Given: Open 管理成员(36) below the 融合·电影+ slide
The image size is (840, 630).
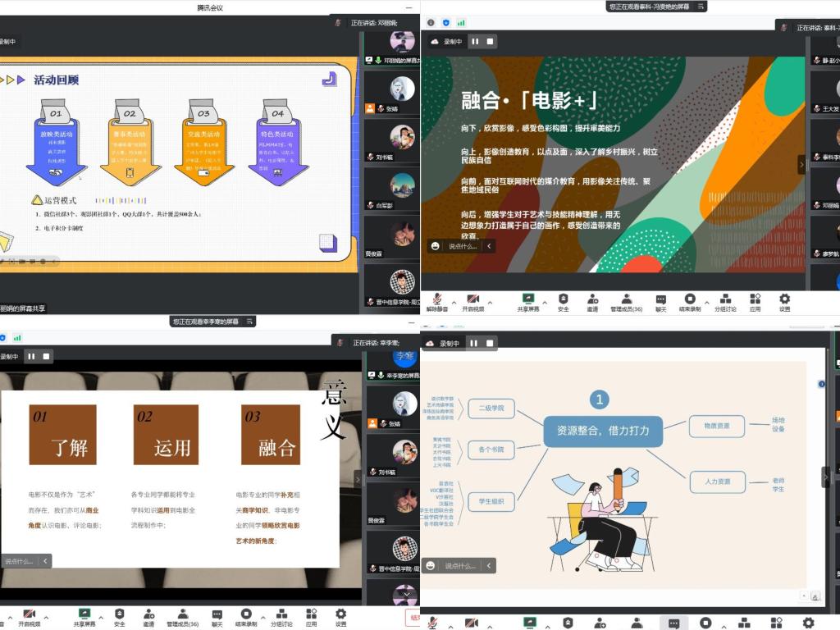Looking at the screenshot, I should (626, 302).
